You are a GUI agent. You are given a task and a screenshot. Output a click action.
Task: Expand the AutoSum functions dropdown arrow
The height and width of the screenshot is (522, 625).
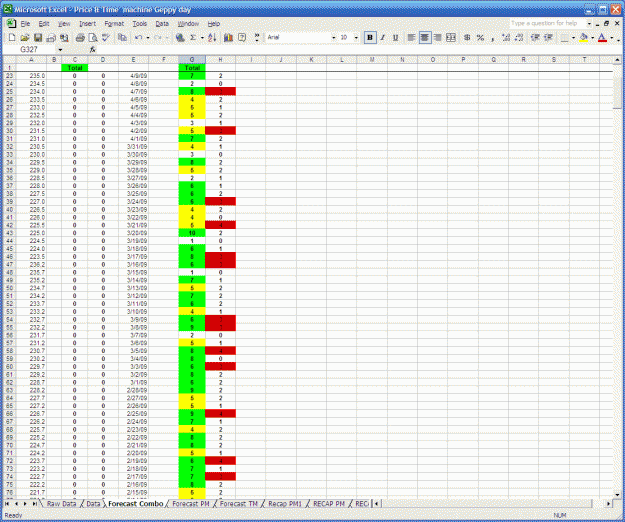tap(202, 38)
